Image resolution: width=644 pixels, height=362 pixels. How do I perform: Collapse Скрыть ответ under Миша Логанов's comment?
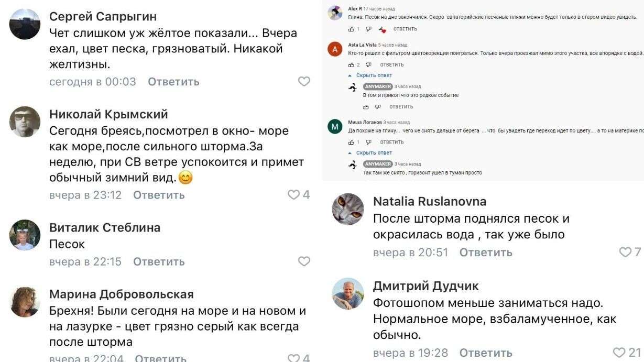(x=374, y=153)
